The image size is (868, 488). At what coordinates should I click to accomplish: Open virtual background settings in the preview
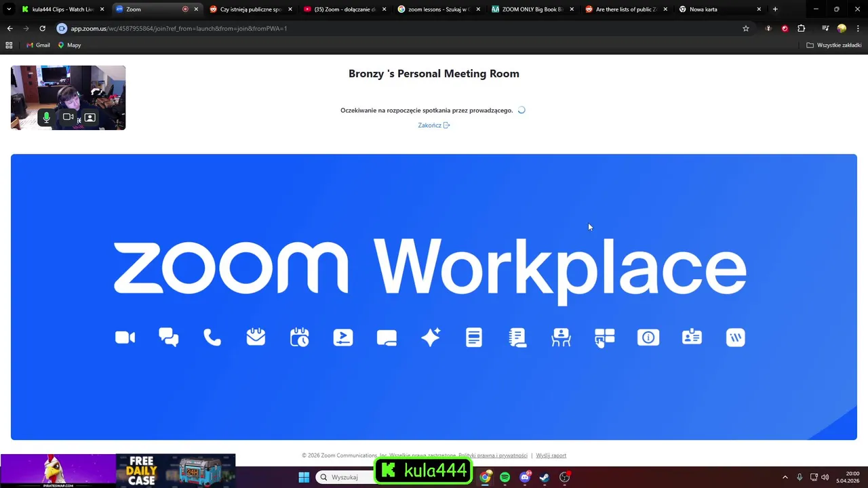[x=90, y=117]
